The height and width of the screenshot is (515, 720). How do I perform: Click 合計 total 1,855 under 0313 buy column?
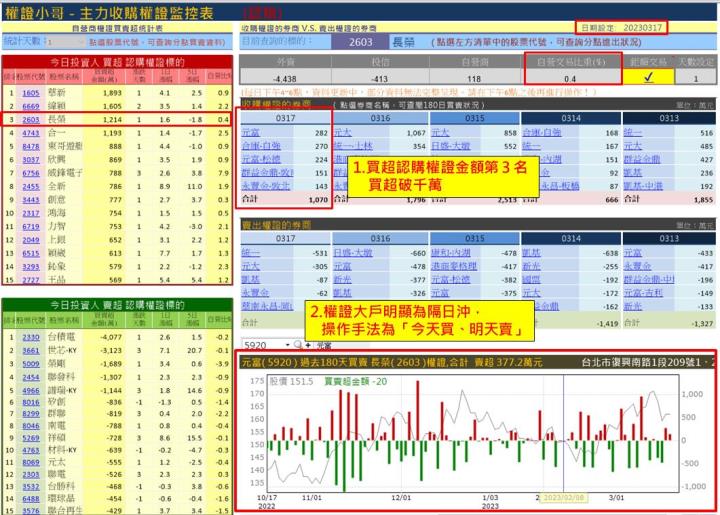(x=703, y=200)
